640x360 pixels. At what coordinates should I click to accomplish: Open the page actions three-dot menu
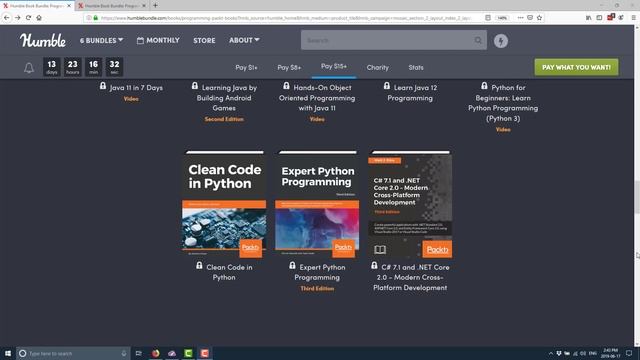pos(520,18)
